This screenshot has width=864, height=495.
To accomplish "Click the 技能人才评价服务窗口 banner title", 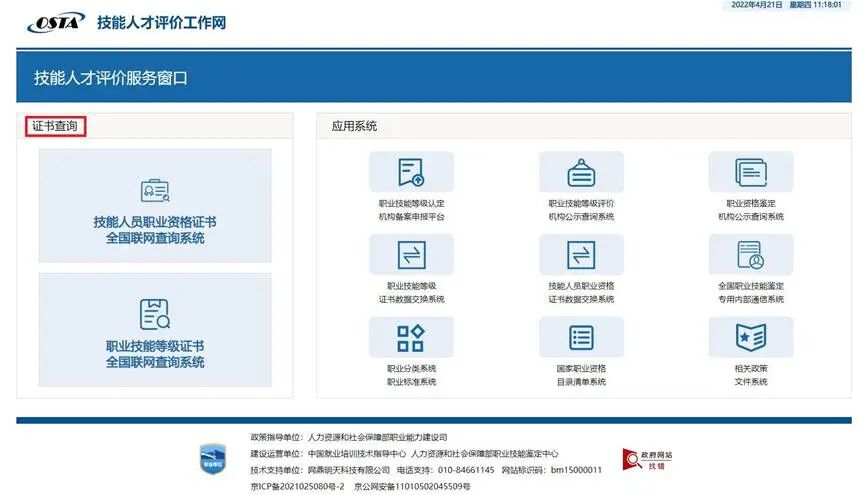I will tap(110, 78).
